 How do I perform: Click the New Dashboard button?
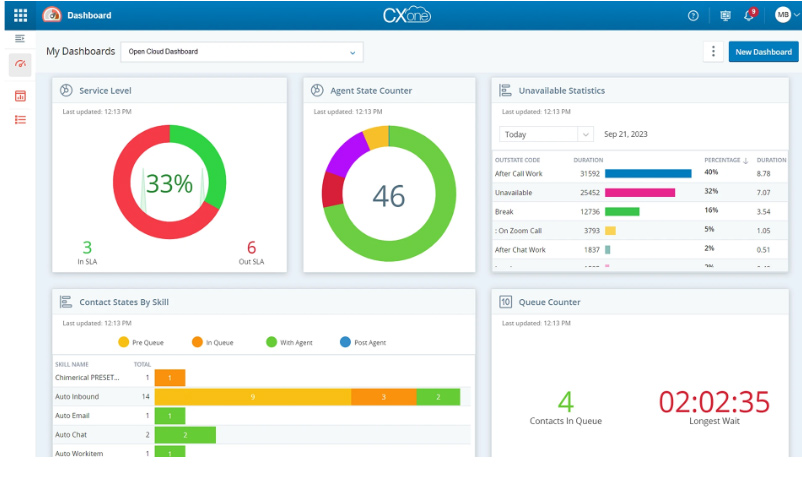(x=763, y=52)
